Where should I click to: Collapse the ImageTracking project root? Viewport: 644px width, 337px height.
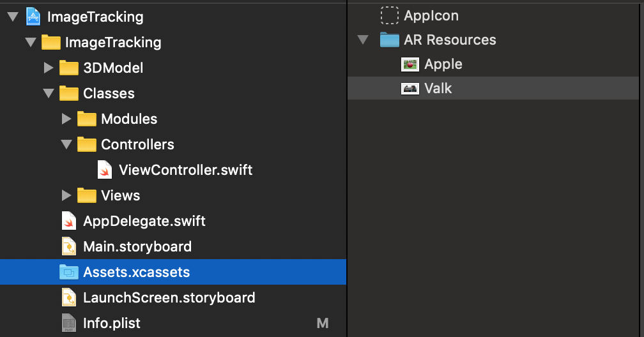click(x=13, y=17)
